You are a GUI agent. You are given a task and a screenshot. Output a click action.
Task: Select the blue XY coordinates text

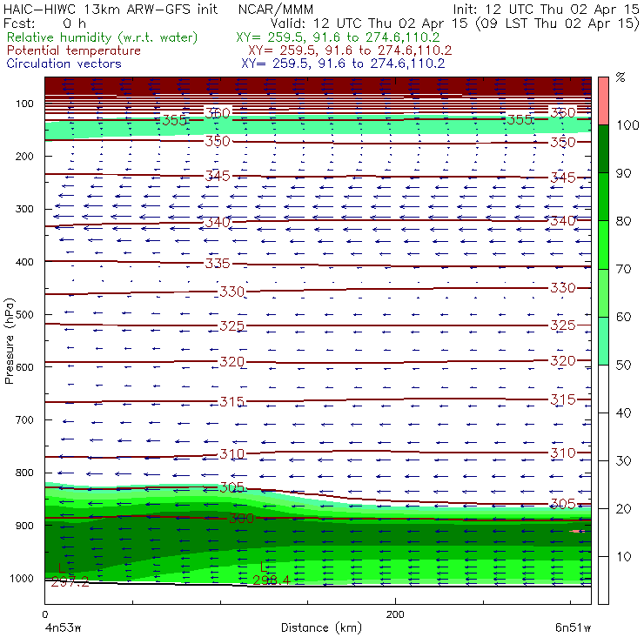click(x=343, y=64)
